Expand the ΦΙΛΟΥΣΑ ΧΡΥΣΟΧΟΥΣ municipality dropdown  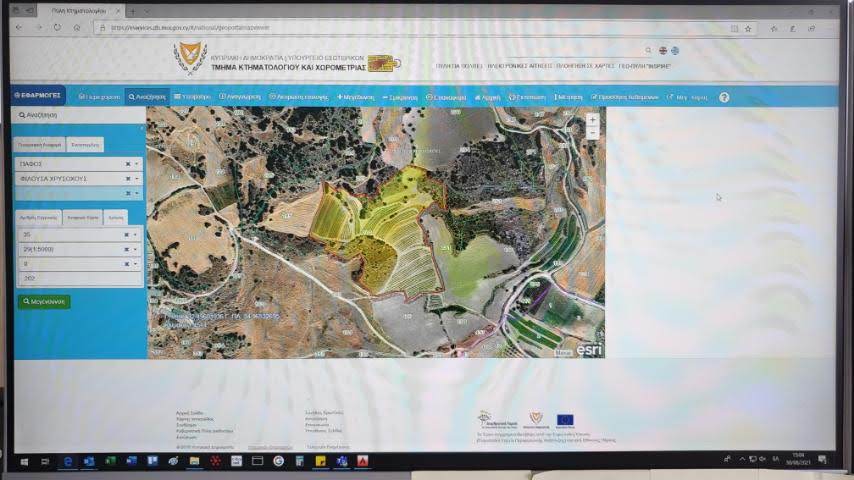click(137, 178)
